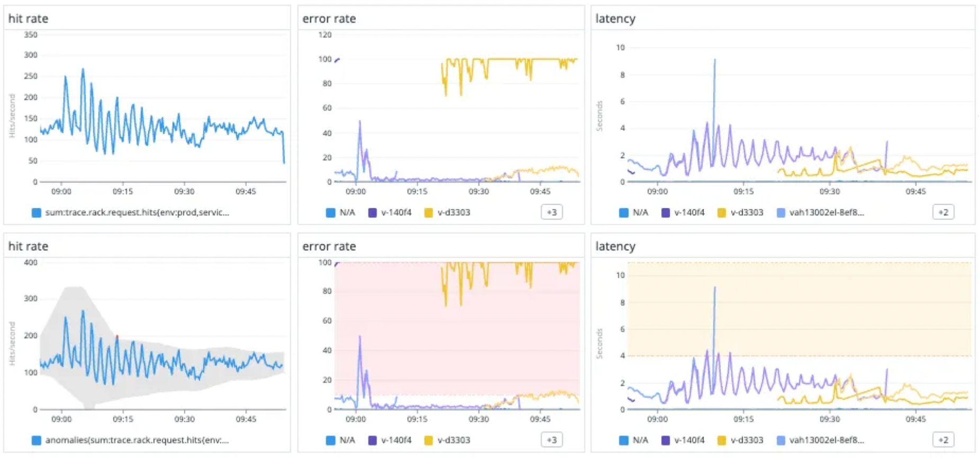Click the light blue vah13002el swatch in bottom latency
This screenshot has width=980, height=458.
(780, 440)
